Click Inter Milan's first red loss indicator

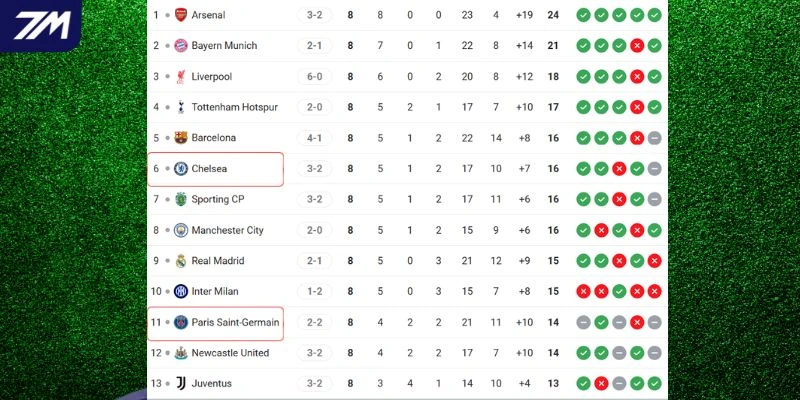(x=583, y=292)
